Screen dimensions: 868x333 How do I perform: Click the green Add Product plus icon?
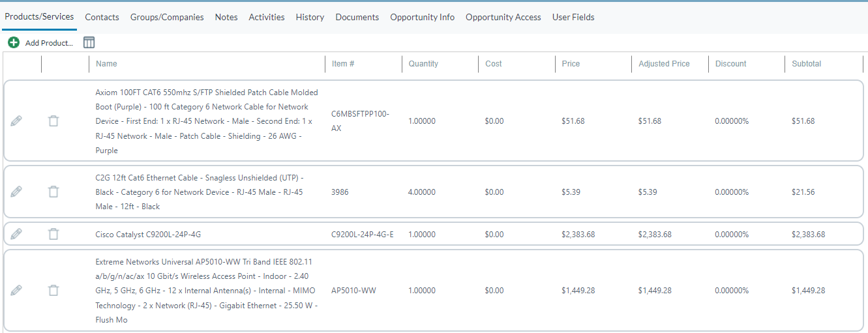[14, 42]
